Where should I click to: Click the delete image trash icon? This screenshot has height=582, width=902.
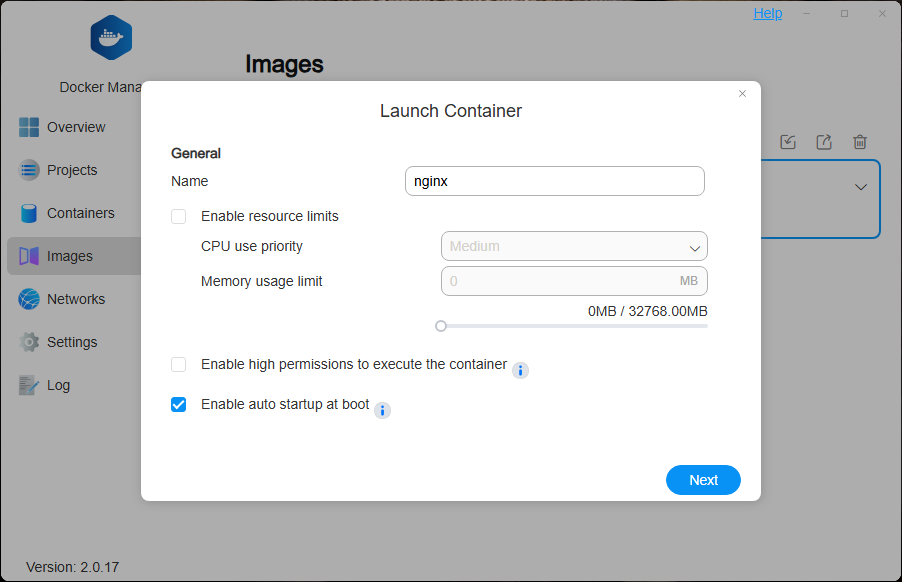coord(860,142)
